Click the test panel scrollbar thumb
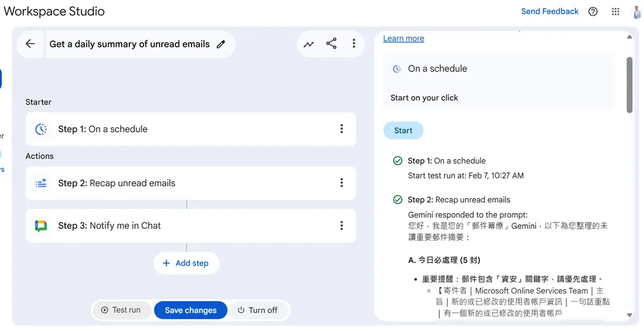The image size is (644, 331). pyautogui.click(x=630, y=84)
